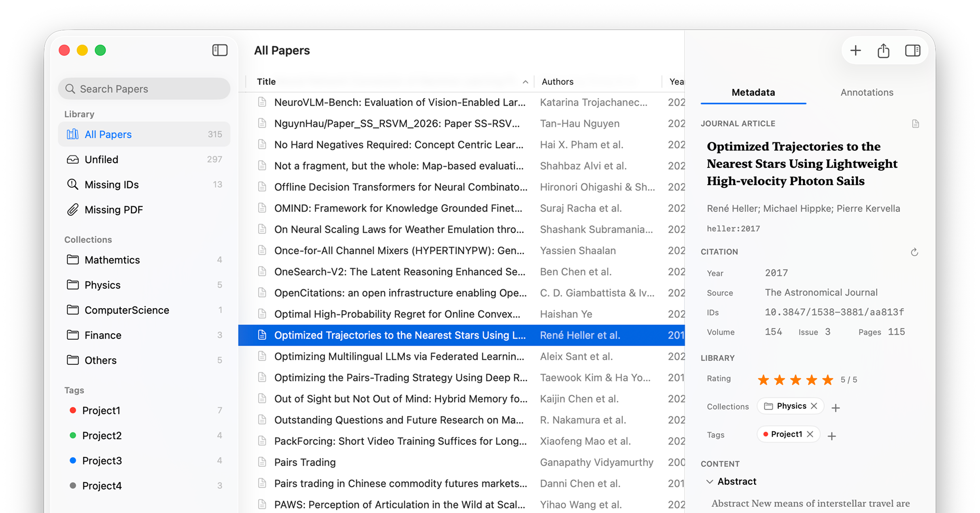Click the red Project1 tag dot
980x513 pixels.
click(73, 410)
